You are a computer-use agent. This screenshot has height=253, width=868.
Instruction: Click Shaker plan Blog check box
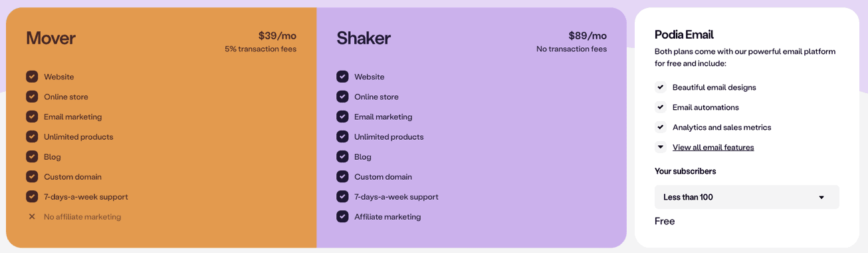click(x=342, y=156)
